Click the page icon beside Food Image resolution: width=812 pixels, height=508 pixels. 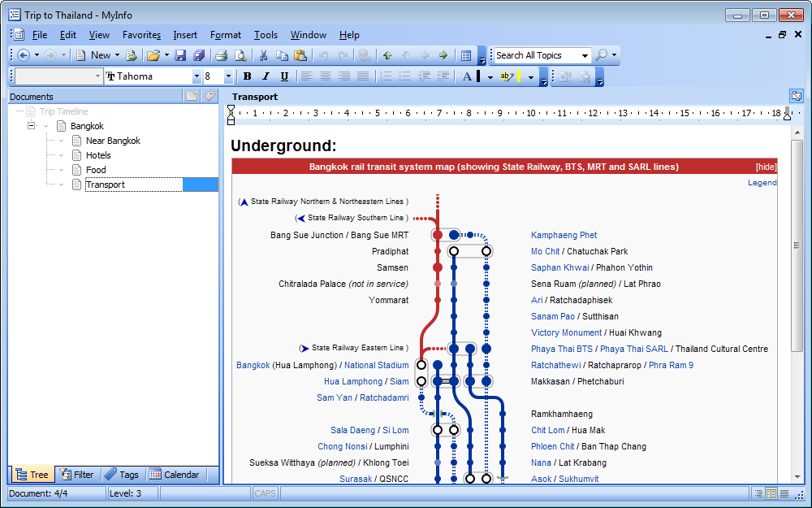76,170
